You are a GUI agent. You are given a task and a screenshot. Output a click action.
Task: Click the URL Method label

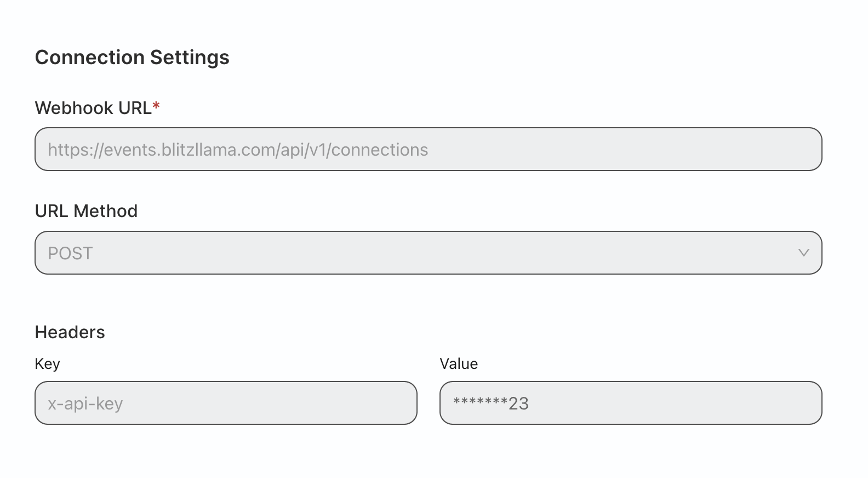click(x=86, y=211)
